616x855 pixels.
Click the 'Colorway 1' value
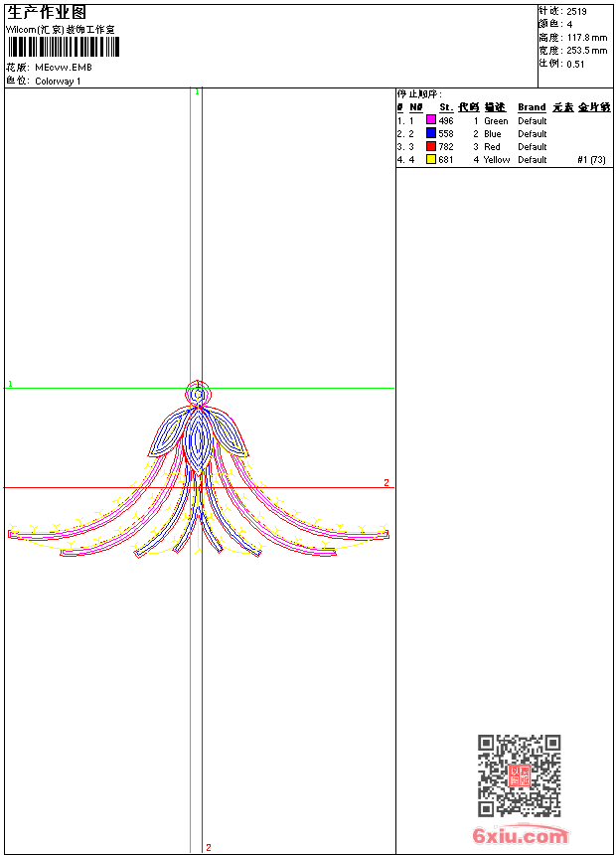(58, 82)
